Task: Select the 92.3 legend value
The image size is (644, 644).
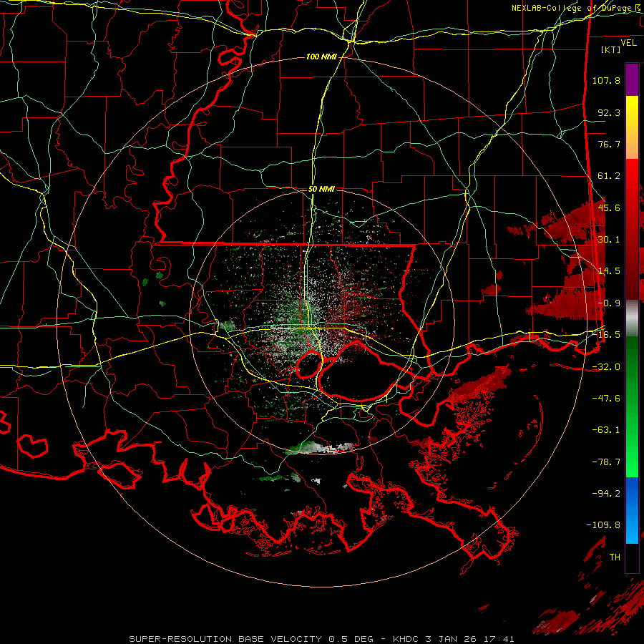Action: click(x=609, y=112)
